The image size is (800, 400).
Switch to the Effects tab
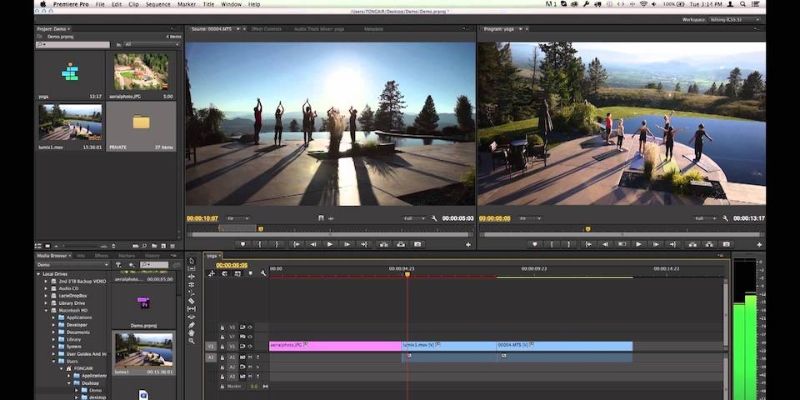(102, 256)
